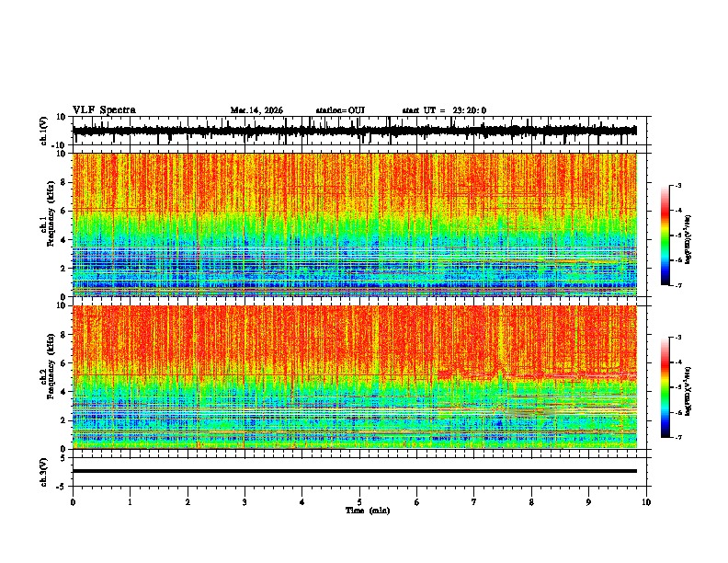
Task: Click the 'start UT = 23:20:0' text
Action: (x=444, y=110)
